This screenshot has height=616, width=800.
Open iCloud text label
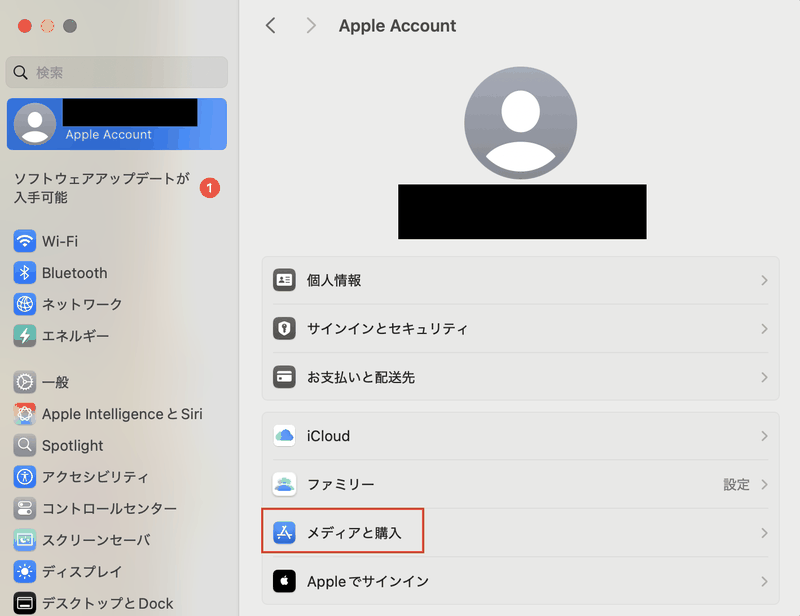[x=328, y=436]
